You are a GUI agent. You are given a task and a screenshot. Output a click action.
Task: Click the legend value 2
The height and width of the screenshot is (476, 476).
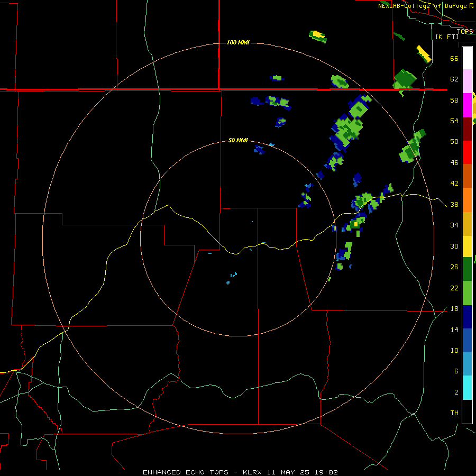(x=456, y=392)
